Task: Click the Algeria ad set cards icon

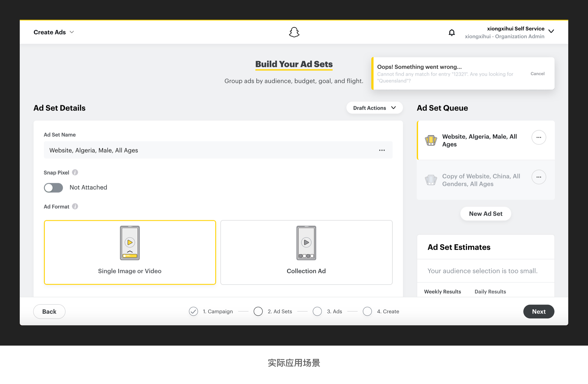Action: (431, 140)
